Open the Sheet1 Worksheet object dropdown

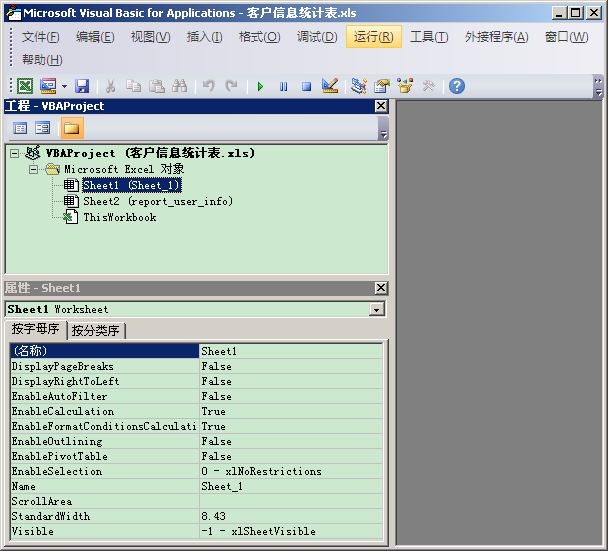(x=376, y=310)
